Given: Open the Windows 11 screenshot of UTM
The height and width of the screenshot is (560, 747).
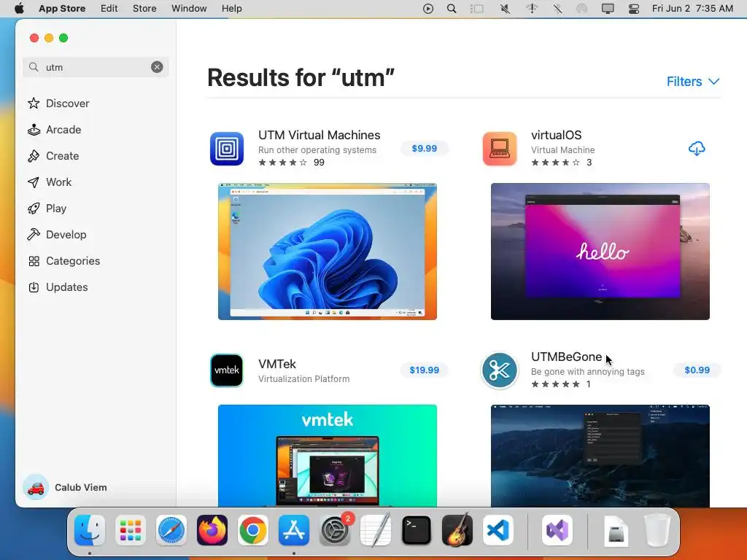Looking at the screenshot, I should click(328, 252).
